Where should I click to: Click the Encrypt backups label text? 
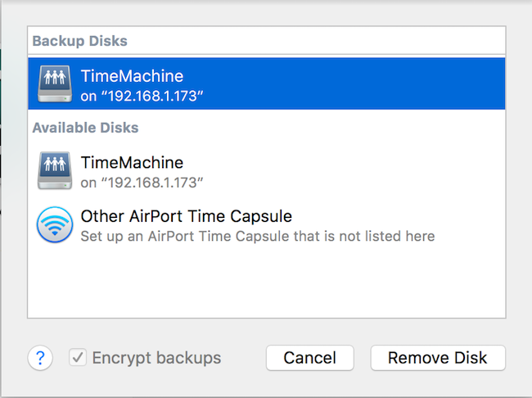(x=156, y=358)
